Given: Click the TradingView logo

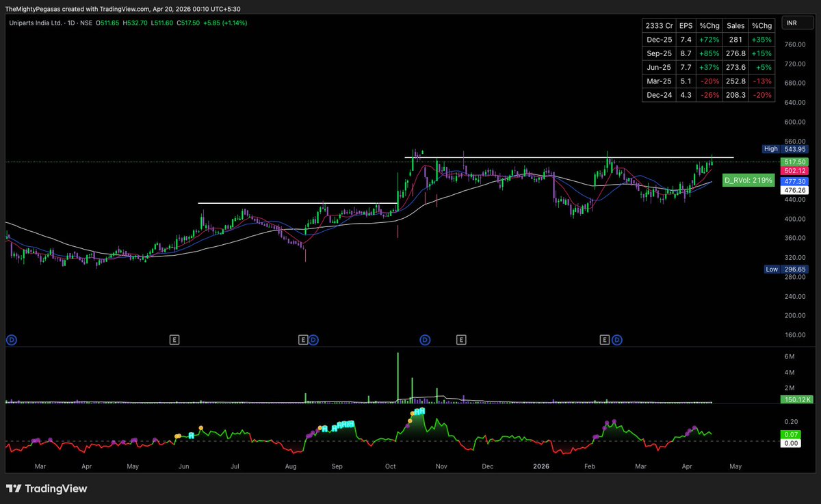Looking at the screenshot, I should click(47, 489).
